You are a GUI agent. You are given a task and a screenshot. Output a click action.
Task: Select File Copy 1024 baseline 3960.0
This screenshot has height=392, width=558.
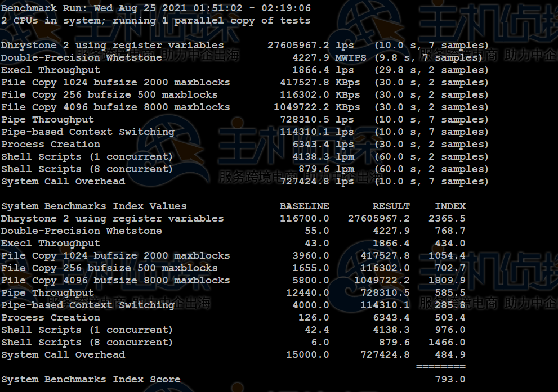coord(311,256)
